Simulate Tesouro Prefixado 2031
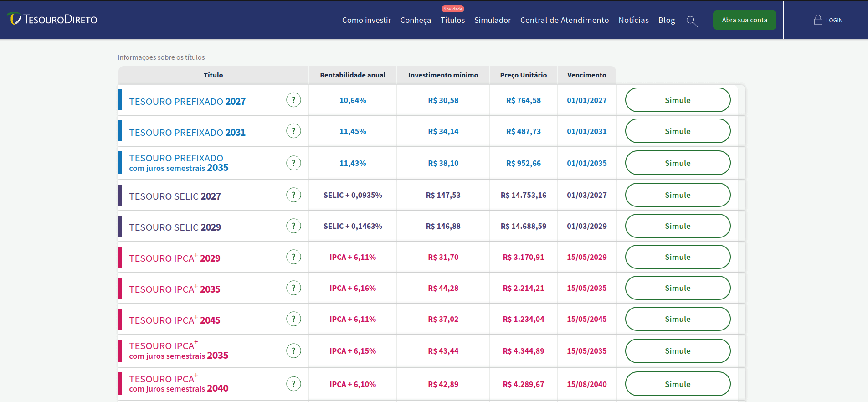This screenshot has height=402, width=868. point(678,131)
